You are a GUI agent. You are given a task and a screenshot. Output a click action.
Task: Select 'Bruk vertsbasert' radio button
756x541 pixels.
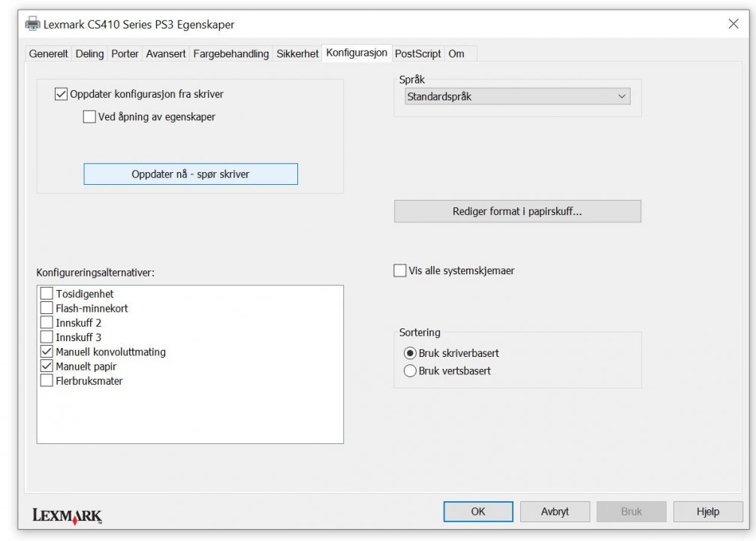pyautogui.click(x=410, y=370)
